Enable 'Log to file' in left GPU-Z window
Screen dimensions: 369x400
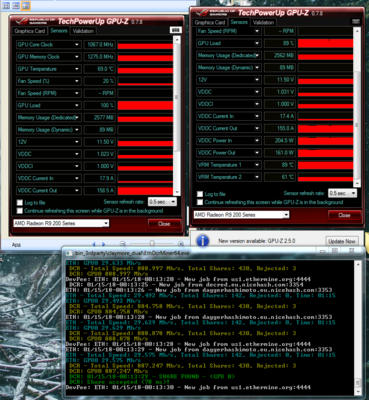(x=20, y=203)
